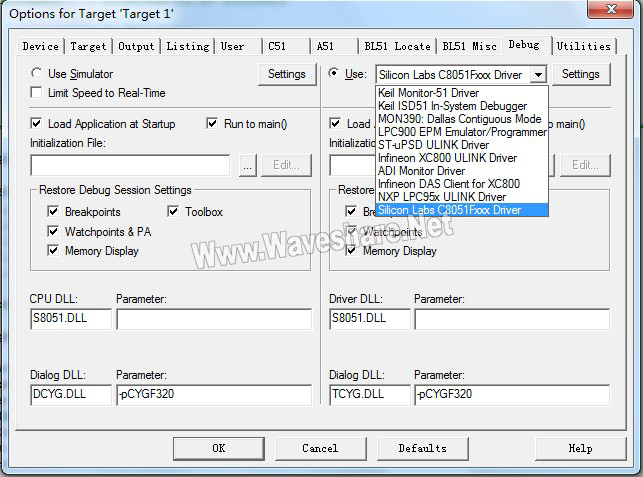Toggle simulator Run to main() checkbox
Screen dimensions: 643x477
pyautogui.click(x=212, y=123)
